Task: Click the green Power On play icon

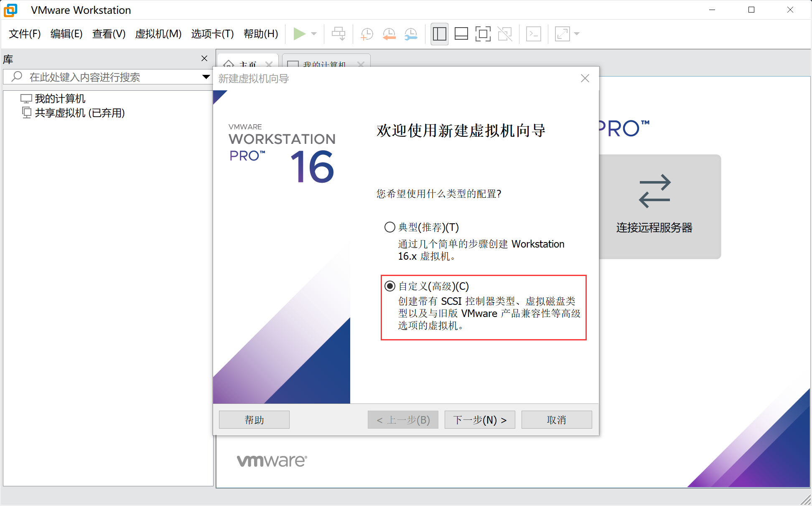Action: 299,34
